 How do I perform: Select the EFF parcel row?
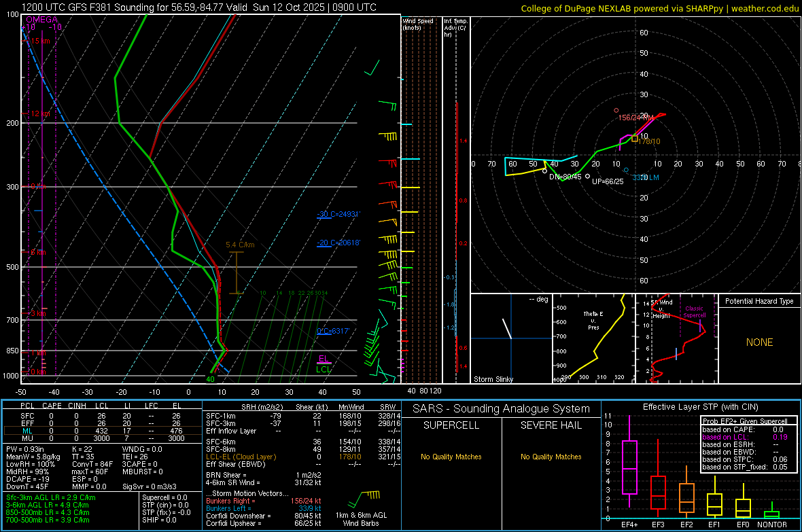[103, 423]
